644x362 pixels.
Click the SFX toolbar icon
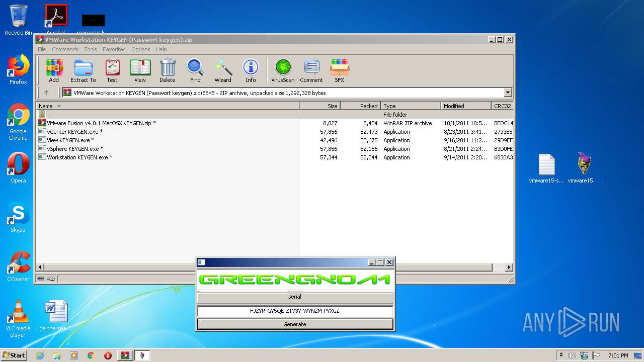click(x=340, y=70)
